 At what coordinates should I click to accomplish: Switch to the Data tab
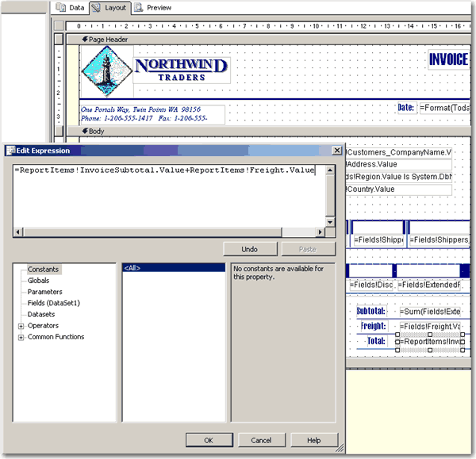click(70, 7)
